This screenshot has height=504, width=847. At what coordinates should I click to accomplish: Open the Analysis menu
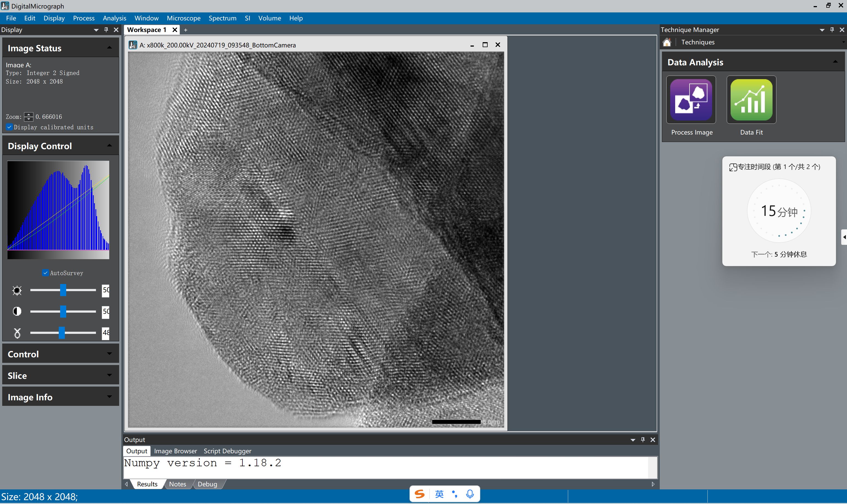(114, 18)
